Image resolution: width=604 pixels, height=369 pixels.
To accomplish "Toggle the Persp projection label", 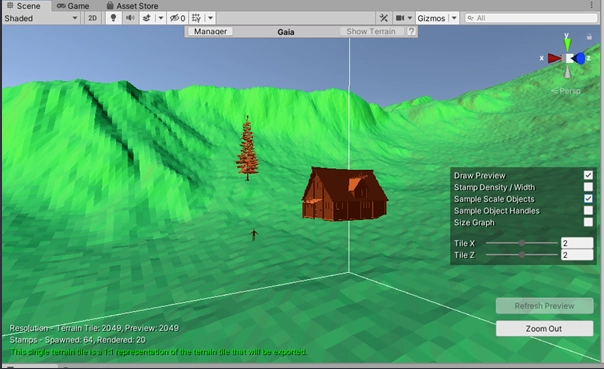I will 566,91.
